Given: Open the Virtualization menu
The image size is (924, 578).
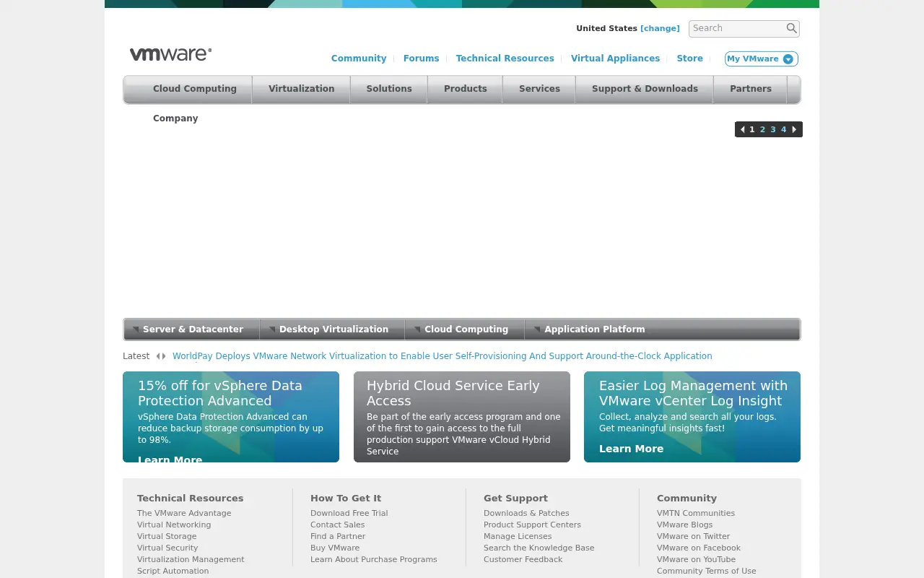Looking at the screenshot, I should tap(301, 89).
